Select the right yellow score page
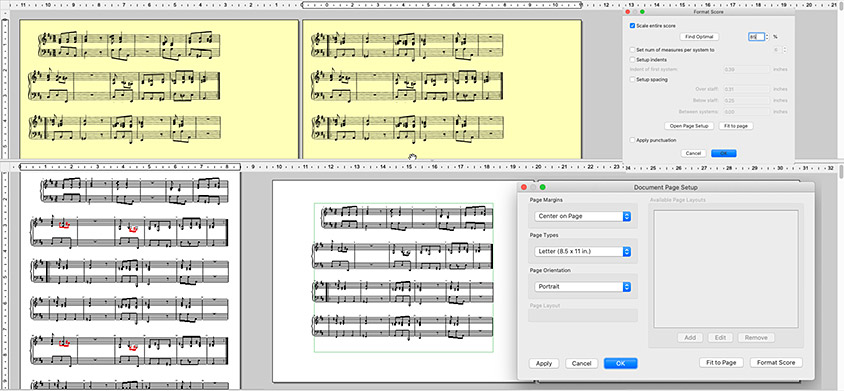The width and height of the screenshot is (844, 391). tap(442, 89)
